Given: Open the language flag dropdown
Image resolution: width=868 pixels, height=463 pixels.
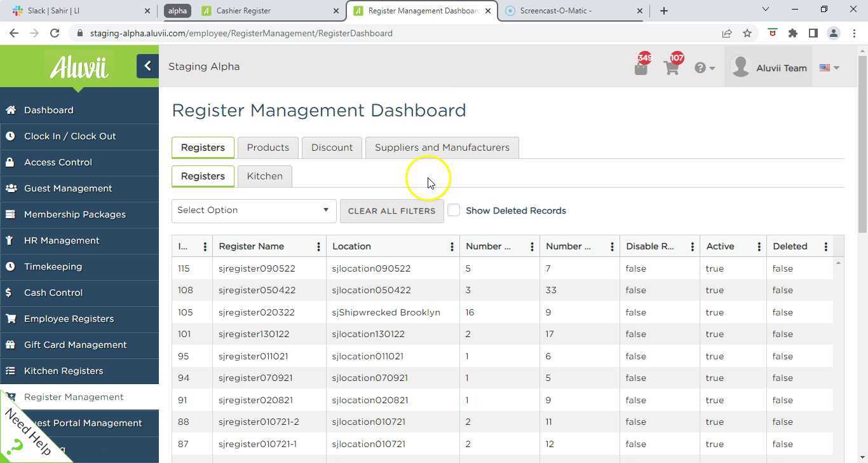Looking at the screenshot, I should [829, 67].
